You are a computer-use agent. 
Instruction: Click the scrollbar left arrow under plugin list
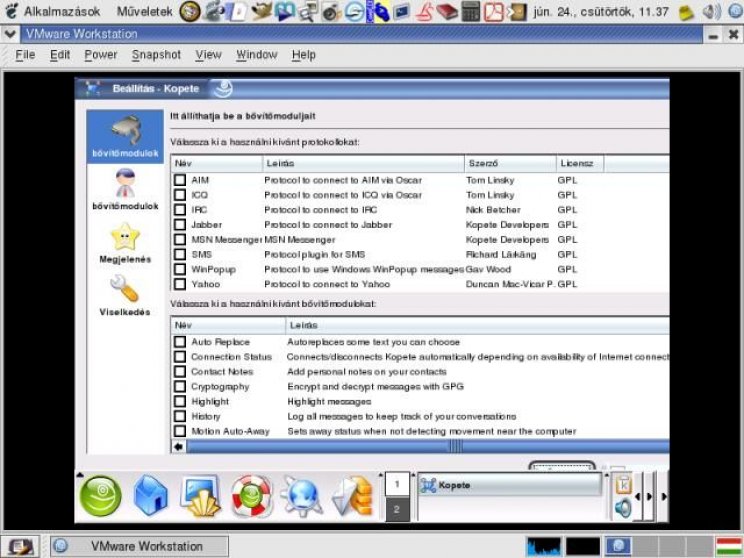tap(178, 446)
